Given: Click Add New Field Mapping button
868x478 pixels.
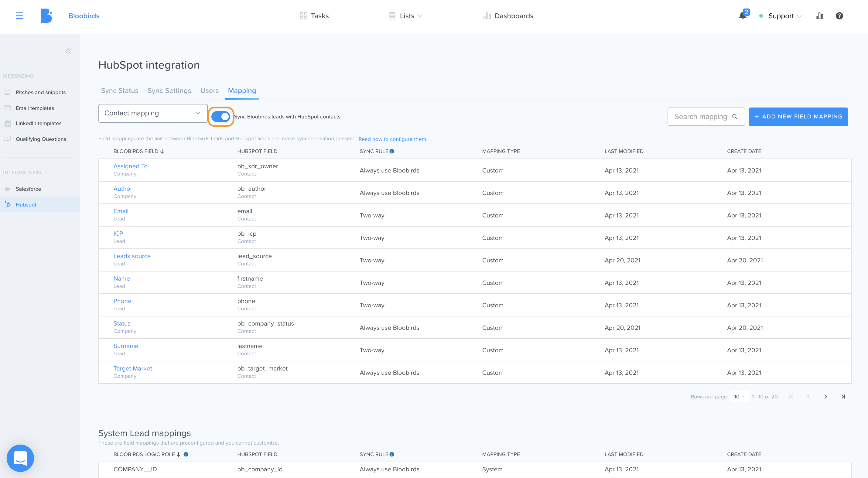Looking at the screenshot, I should click(798, 117).
